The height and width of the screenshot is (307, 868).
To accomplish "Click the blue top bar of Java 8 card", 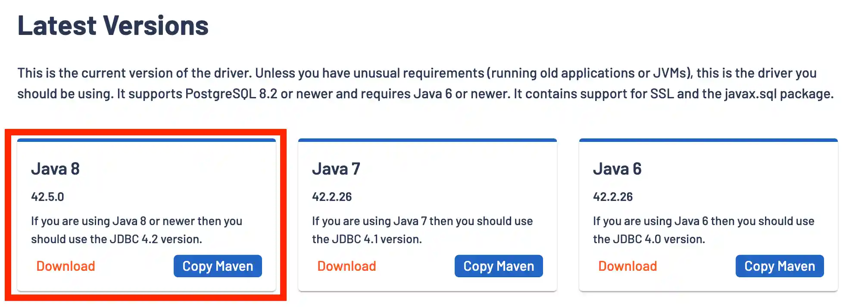I will click(147, 140).
